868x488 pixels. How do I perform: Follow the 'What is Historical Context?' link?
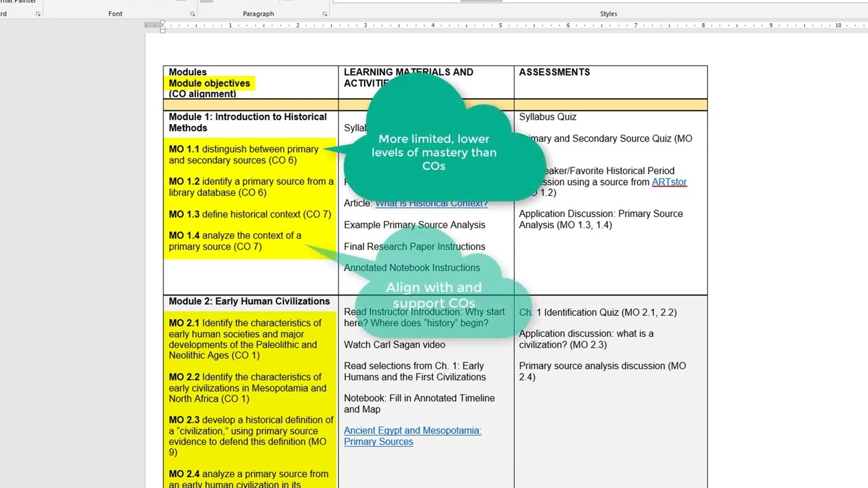pyautogui.click(x=431, y=203)
